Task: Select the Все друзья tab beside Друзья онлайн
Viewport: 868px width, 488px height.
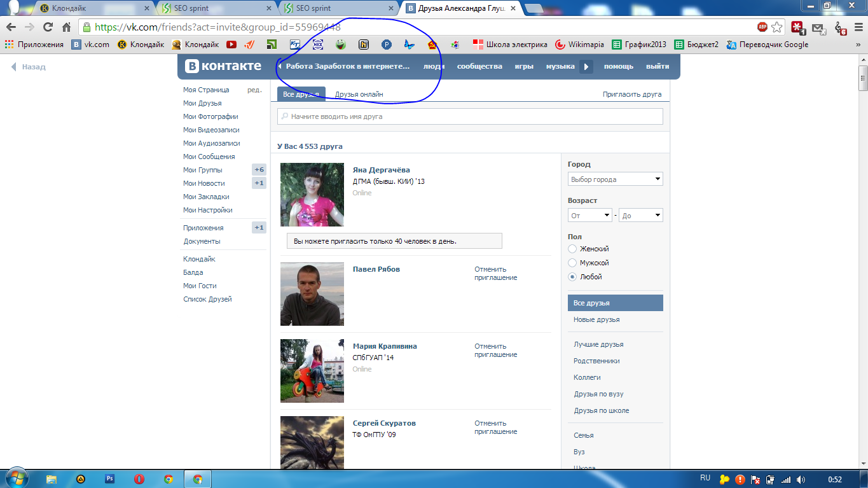Action: (x=301, y=94)
